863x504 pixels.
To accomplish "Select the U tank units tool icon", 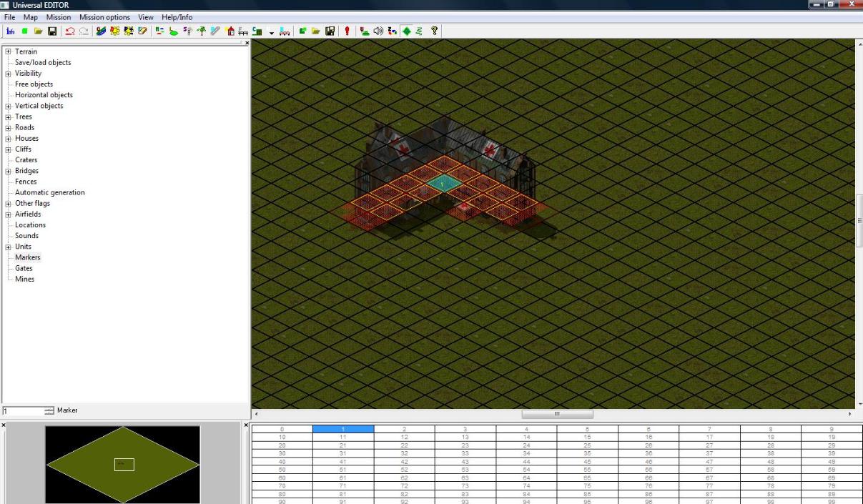I will [365, 31].
